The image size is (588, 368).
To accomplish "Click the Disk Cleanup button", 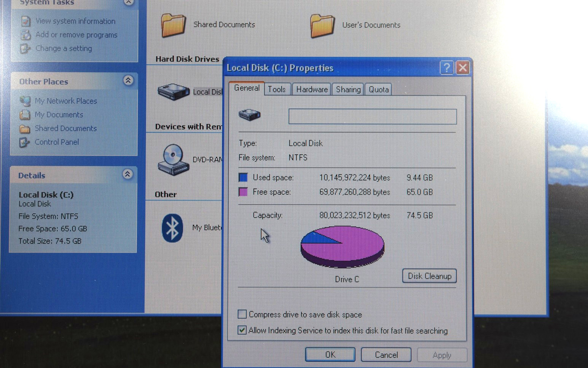I will click(x=430, y=276).
